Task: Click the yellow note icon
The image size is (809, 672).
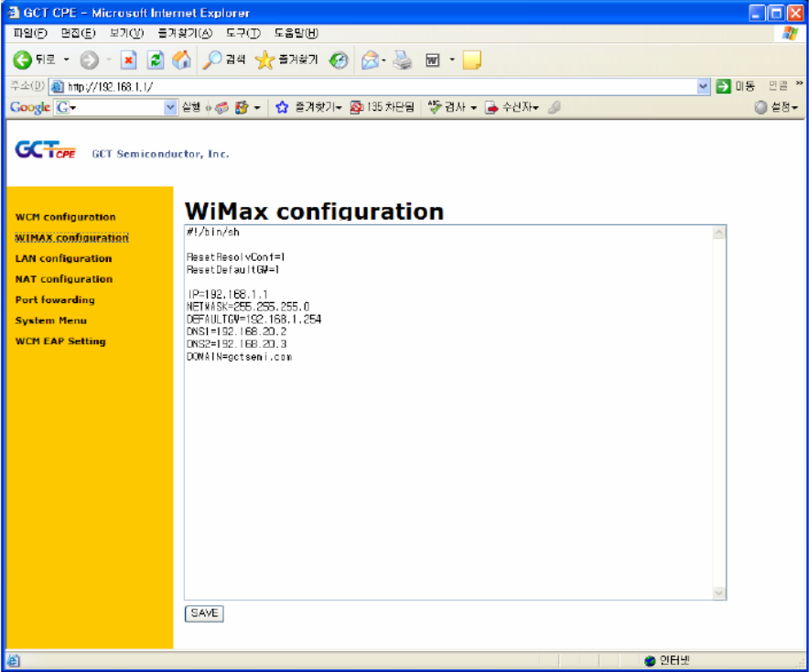Action: tap(471, 60)
